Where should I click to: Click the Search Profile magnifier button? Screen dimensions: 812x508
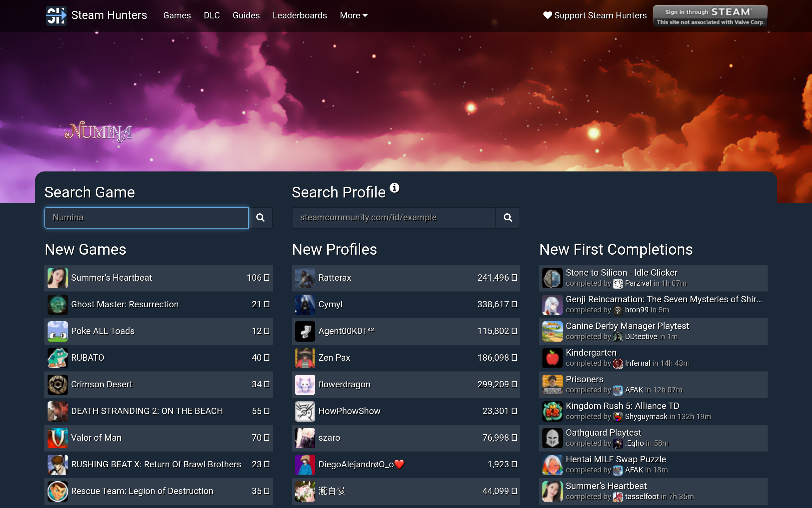(508, 218)
